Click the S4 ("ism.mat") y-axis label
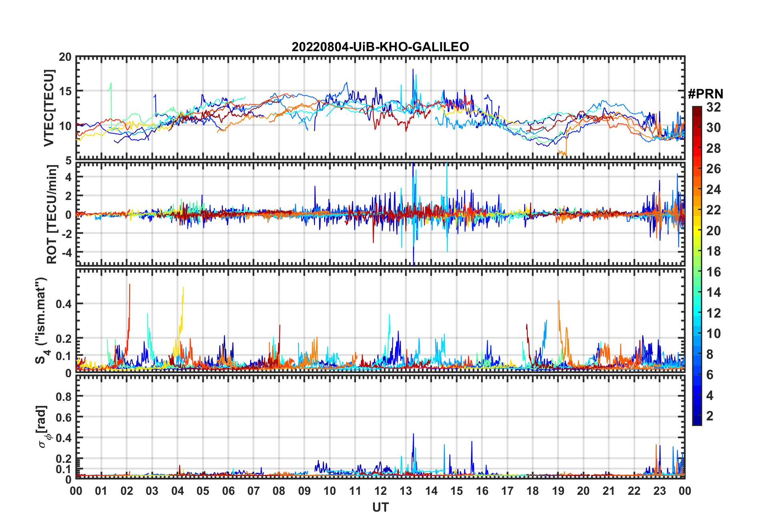761x532 pixels. click(x=42, y=320)
